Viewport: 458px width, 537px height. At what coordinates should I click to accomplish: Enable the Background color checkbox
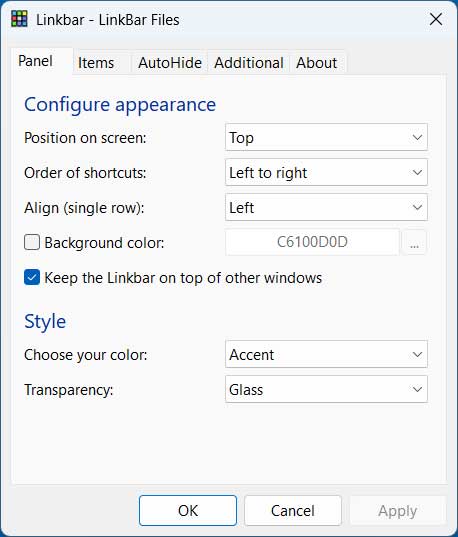pyautogui.click(x=32, y=242)
